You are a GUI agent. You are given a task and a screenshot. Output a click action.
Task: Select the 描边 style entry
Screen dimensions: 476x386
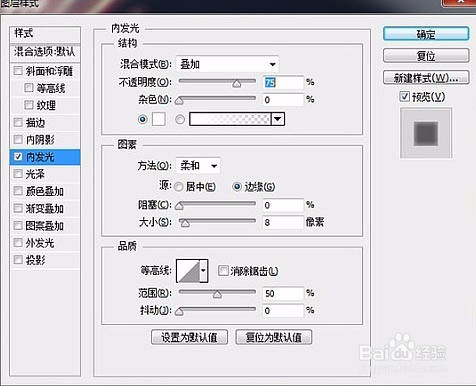35,122
